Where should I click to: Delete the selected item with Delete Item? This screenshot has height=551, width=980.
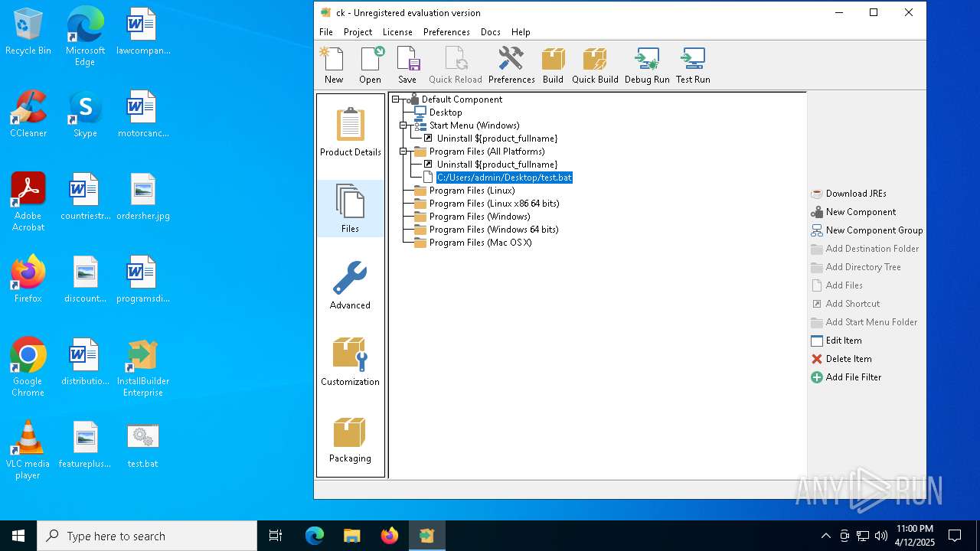(x=841, y=359)
